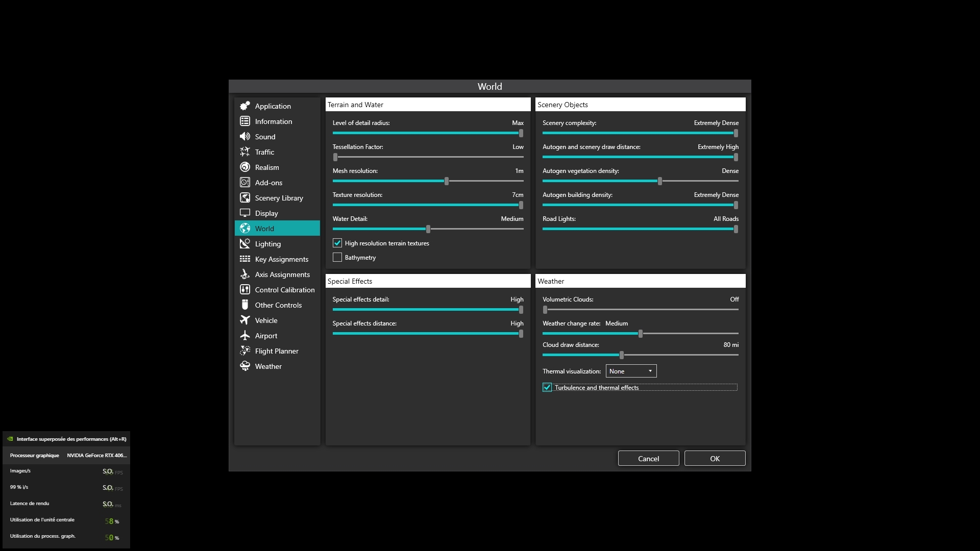Click the Cancel button
This screenshot has width=980, height=551.
pyautogui.click(x=648, y=458)
